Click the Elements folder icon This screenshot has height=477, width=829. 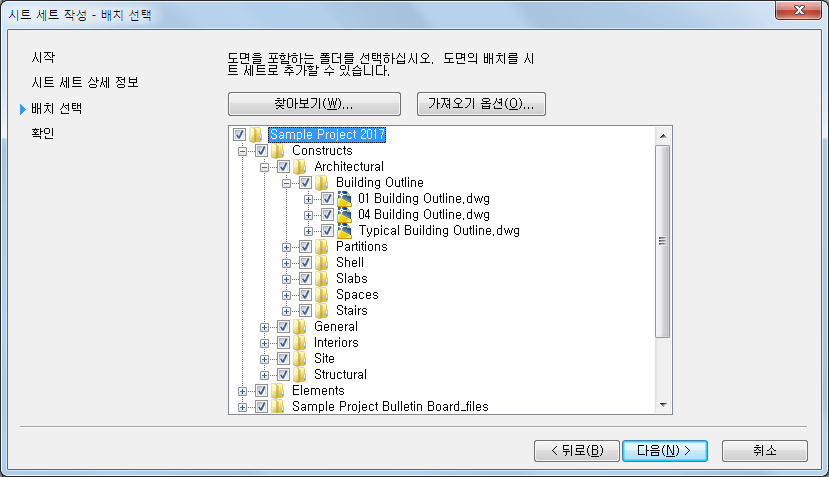[278, 391]
